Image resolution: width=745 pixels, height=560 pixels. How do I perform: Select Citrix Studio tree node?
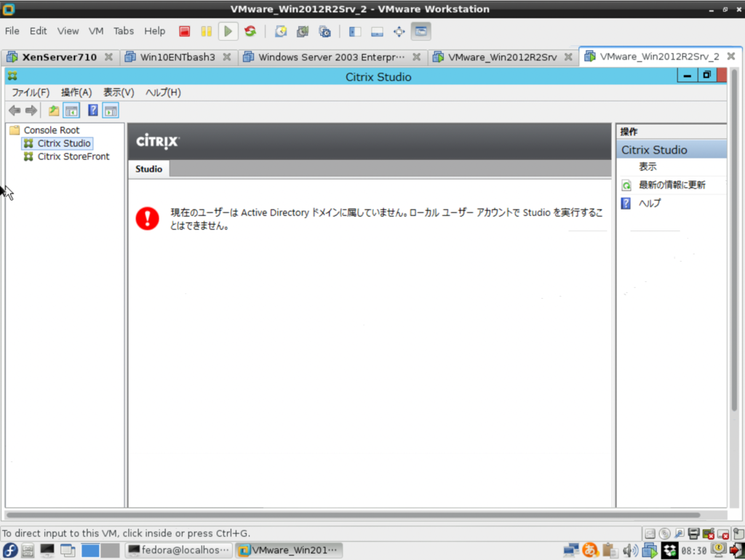click(x=64, y=143)
